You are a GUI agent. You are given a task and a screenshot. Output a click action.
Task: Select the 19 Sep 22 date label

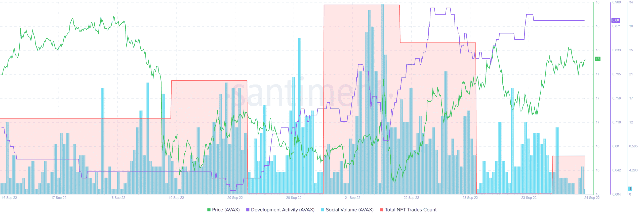[x=176, y=198]
